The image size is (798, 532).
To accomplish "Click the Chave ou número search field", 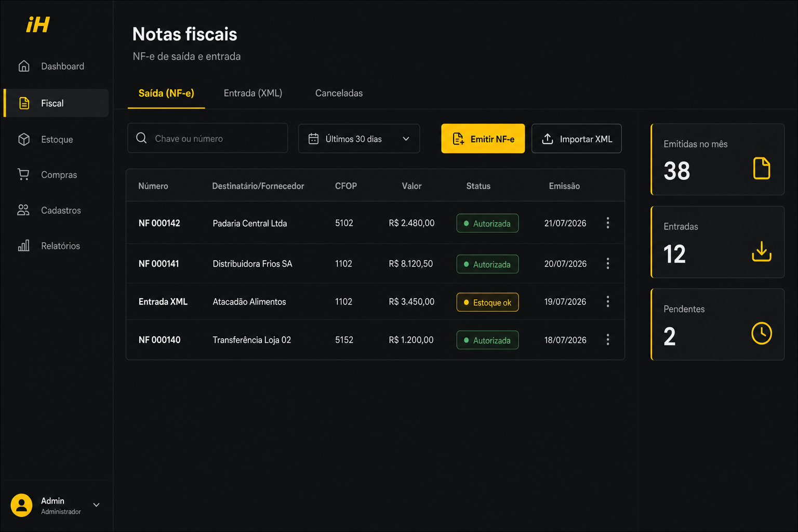I will pyautogui.click(x=208, y=138).
